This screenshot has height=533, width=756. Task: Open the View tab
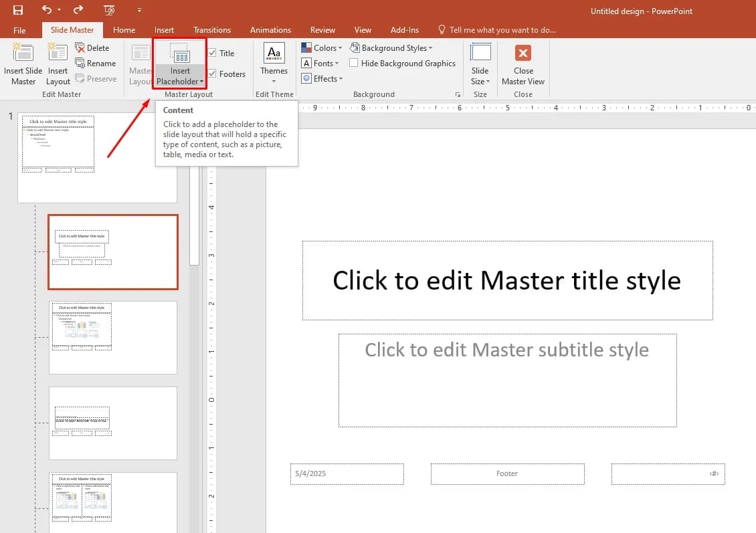[x=363, y=30]
